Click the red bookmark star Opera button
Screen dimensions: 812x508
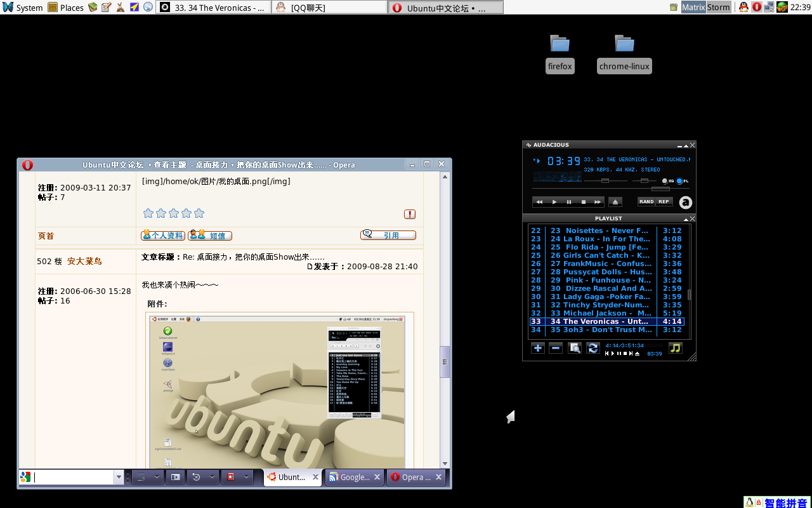(230, 477)
